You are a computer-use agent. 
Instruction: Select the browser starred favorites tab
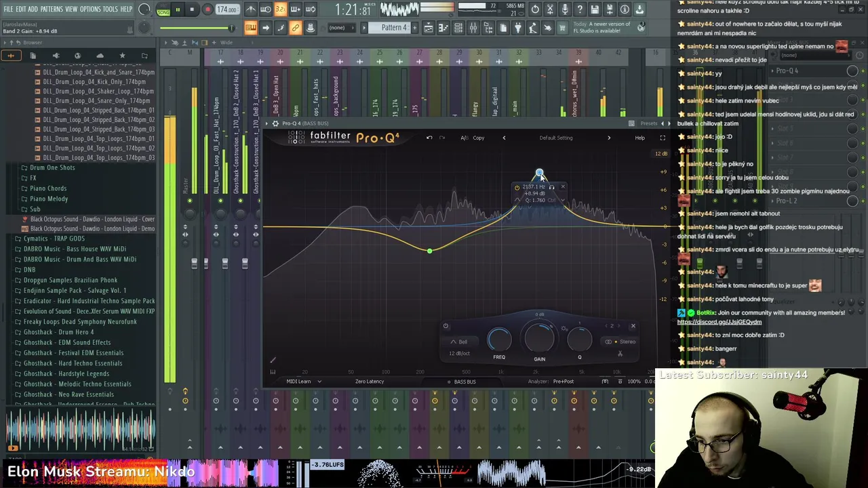coord(122,56)
